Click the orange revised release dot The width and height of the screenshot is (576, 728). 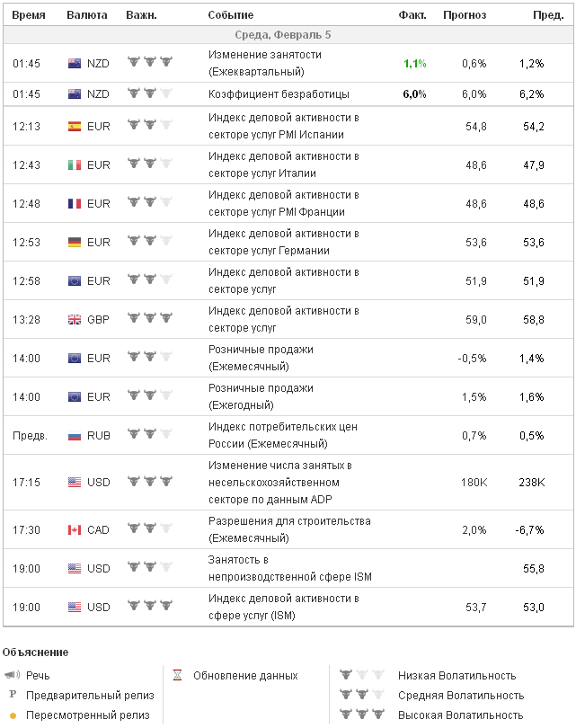point(13,715)
